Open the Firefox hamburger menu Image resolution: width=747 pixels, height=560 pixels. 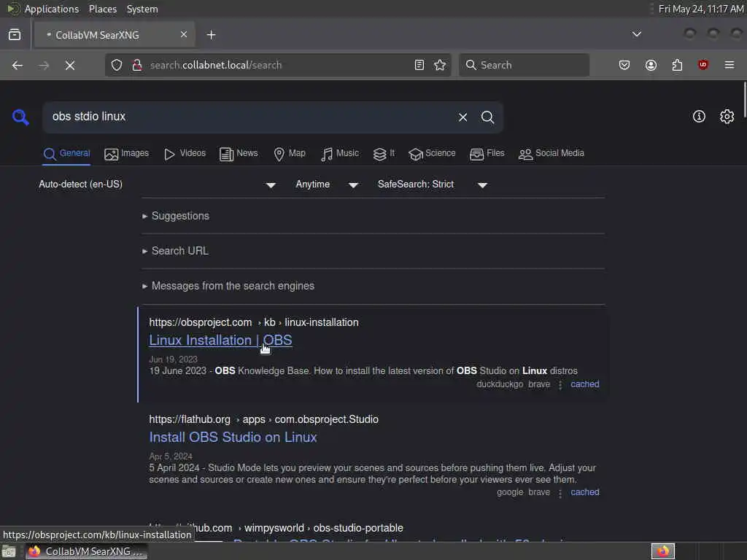[x=729, y=65]
